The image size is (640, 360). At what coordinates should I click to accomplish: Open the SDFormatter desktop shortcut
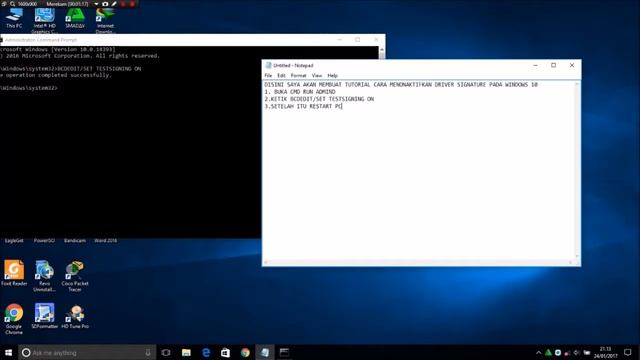tap(44, 316)
